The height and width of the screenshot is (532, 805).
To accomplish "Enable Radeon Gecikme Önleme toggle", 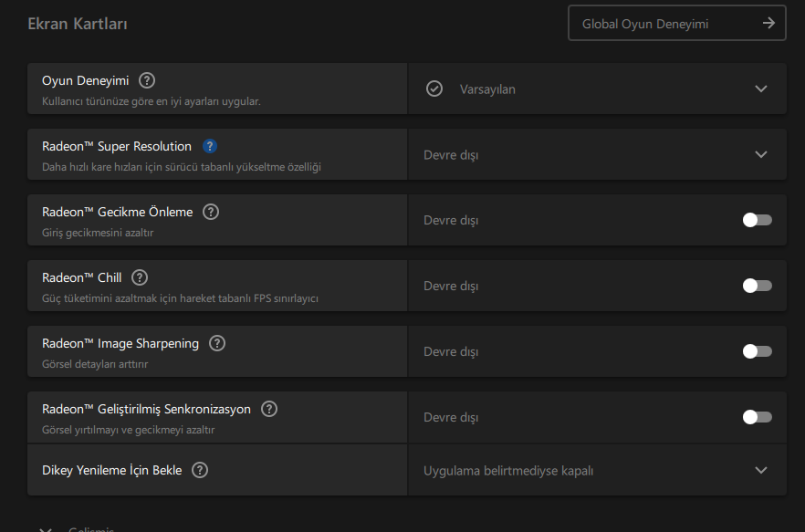I will tap(758, 220).
